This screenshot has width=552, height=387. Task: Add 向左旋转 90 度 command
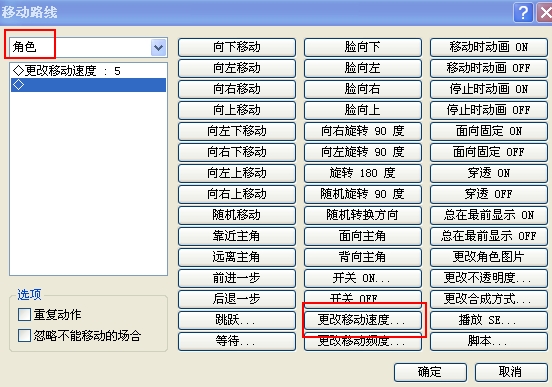(x=363, y=152)
